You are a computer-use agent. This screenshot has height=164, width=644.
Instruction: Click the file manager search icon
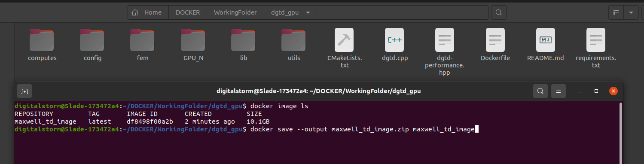click(498, 12)
